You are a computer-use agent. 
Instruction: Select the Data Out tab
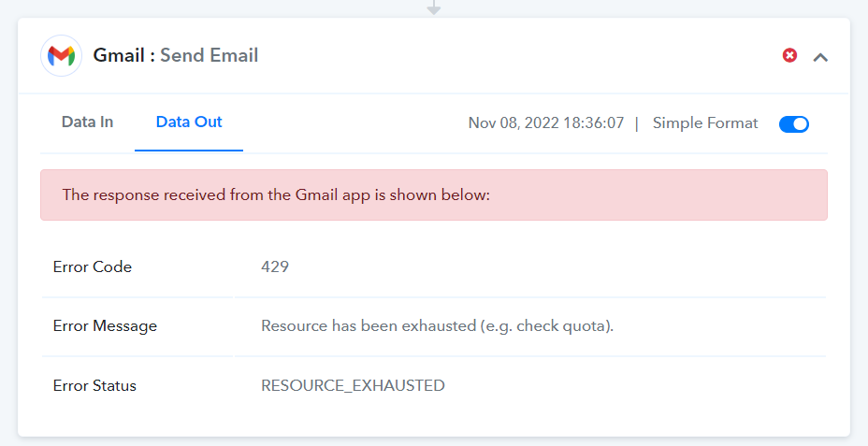[x=189, y=122]
